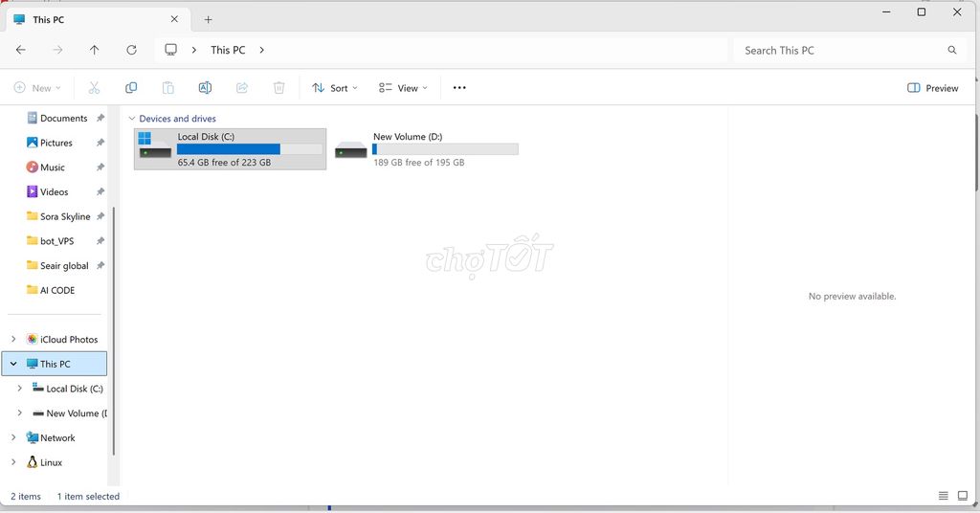Image resolution: width=980 pixels, height=513 pixels.
Task: Click the pin icon beside bot_VPS
Action: 100,241
